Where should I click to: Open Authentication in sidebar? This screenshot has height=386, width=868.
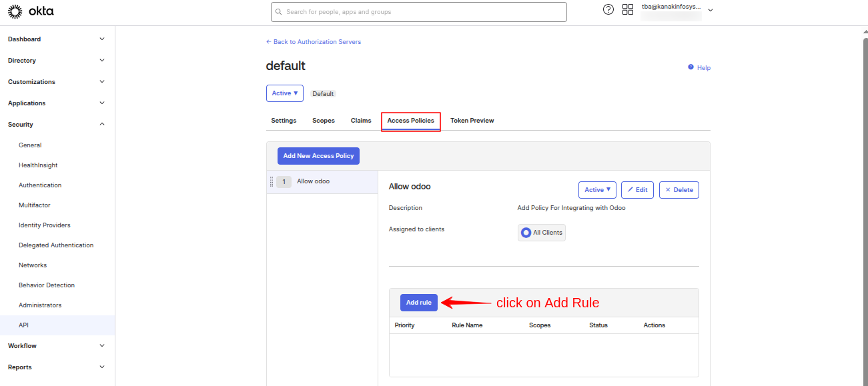[x=40, y=185]
